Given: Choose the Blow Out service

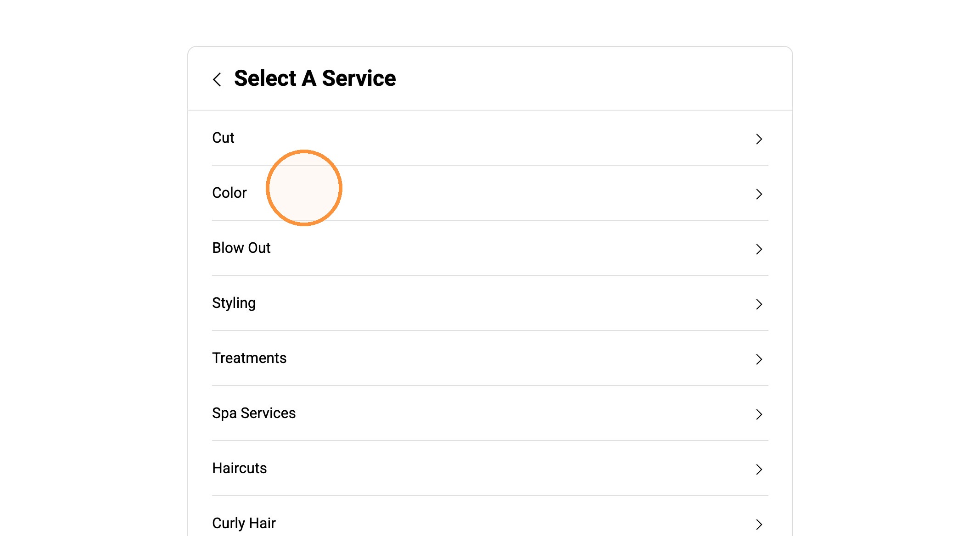Looking at the screenshot, I should 241,248.
